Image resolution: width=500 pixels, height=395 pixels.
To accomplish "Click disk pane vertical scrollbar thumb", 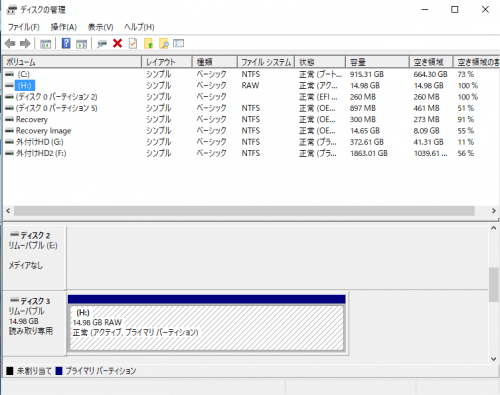I will point(494,284).
